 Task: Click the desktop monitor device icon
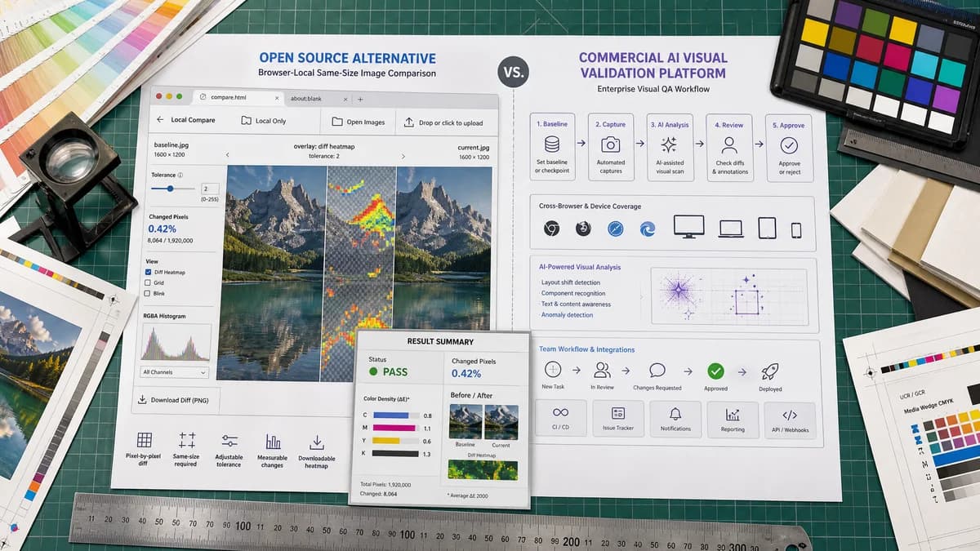688,227
